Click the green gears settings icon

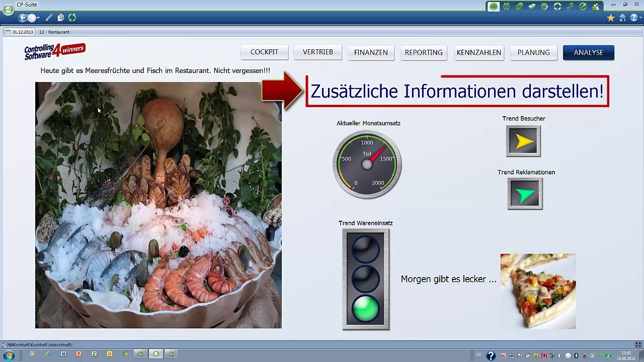pos(571,7)
